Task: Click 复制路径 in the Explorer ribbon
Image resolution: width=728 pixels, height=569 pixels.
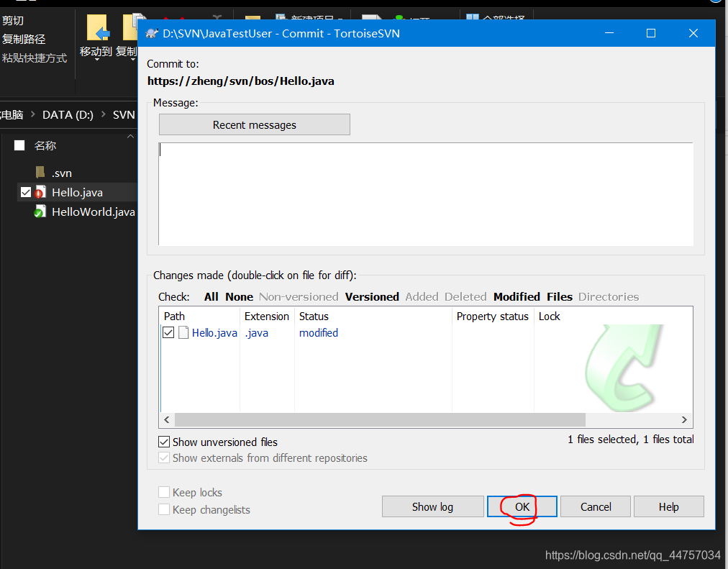Action: pos(24,39)
